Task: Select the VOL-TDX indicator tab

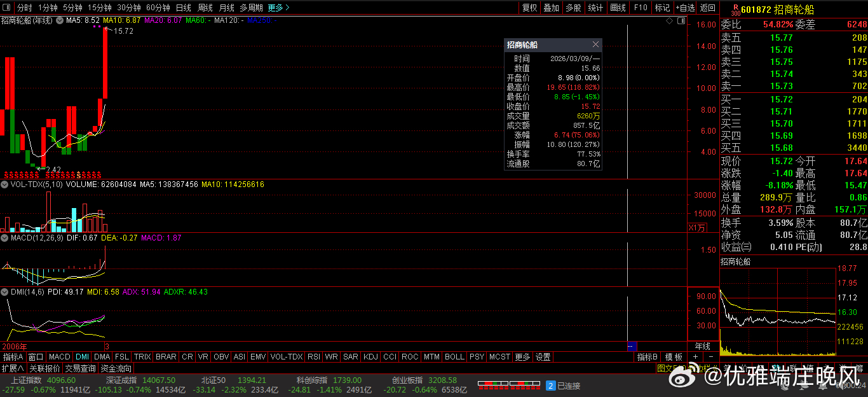Action: coord(287,357)
